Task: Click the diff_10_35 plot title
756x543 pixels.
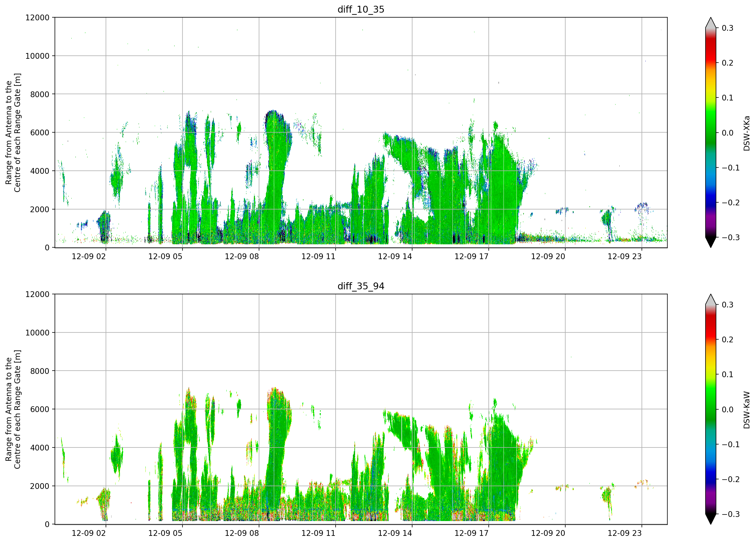Action: (361, 9)
